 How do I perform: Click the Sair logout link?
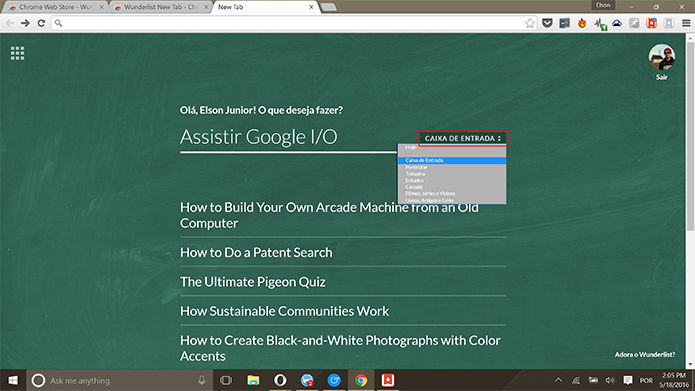tap(661, 77)
